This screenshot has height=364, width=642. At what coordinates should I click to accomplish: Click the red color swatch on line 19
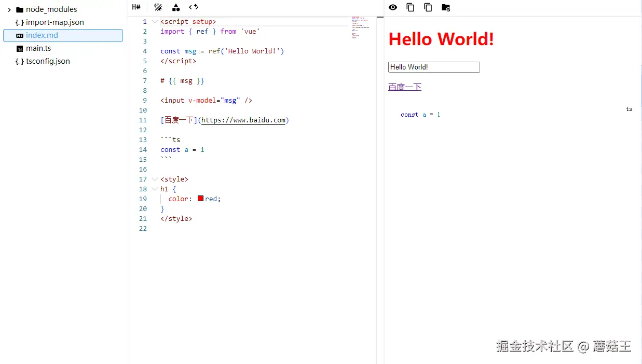[200, 199]
